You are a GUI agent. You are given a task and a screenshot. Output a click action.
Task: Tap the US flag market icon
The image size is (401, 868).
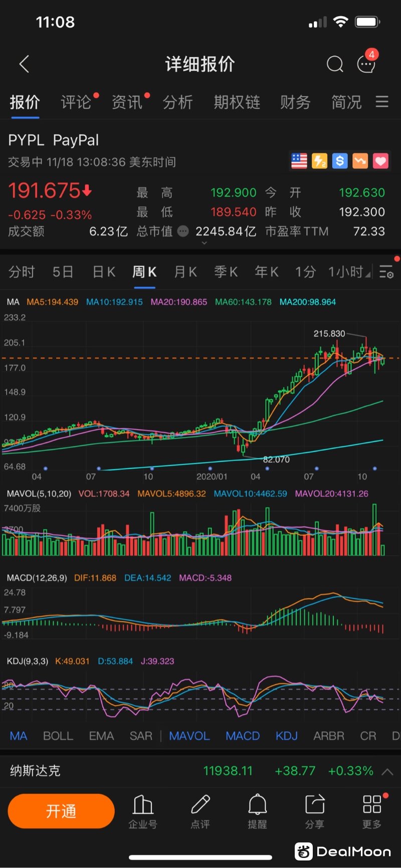[x=299, y=161]
